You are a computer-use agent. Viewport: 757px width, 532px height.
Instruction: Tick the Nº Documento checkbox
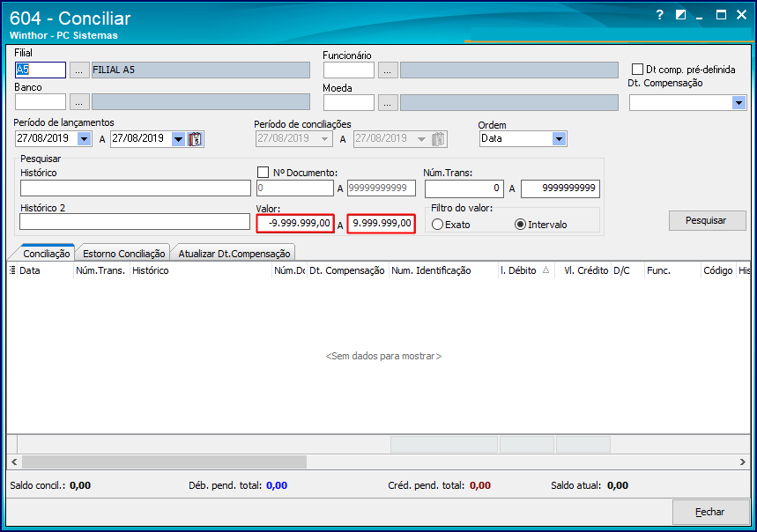point(263,172)
